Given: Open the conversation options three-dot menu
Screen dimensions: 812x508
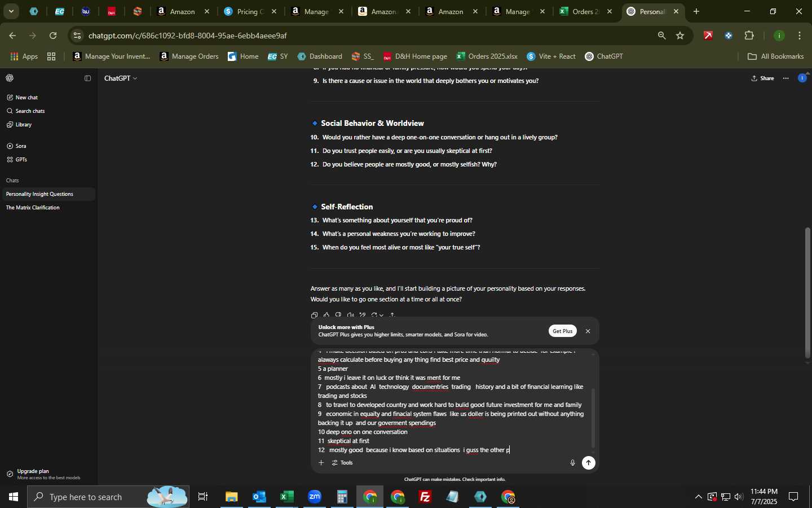Looking at the screenshot, I should [x=785, y=78].
